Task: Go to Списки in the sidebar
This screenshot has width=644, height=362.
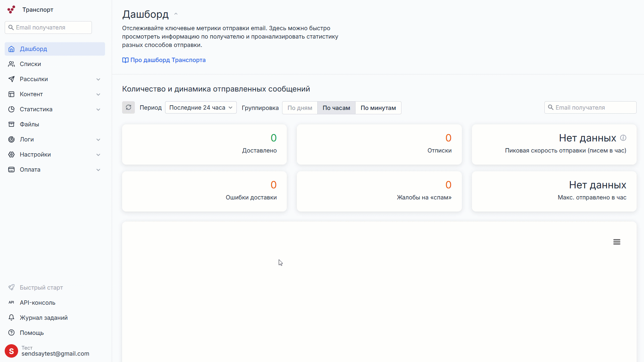Action: pos(30,64)
